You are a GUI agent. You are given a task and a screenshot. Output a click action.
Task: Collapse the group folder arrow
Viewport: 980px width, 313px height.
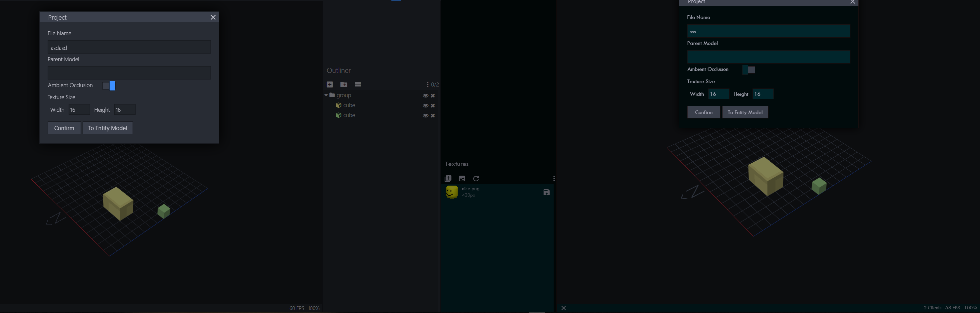[326, 95]
